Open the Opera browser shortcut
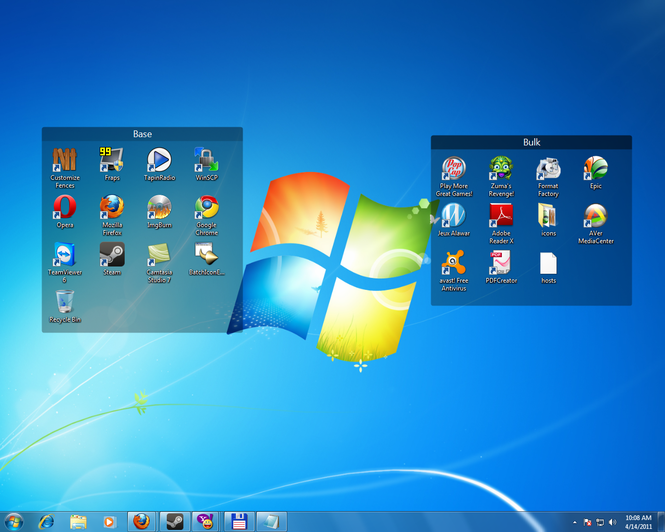Viewport: 665px width, 532px height. click(64, 212)
